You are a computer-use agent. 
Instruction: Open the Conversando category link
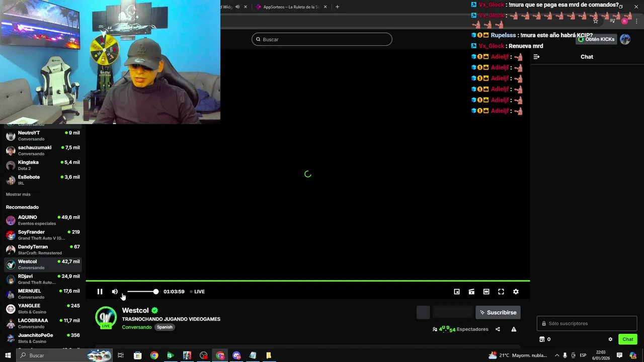pyautogui.click(x=137, y=327)
